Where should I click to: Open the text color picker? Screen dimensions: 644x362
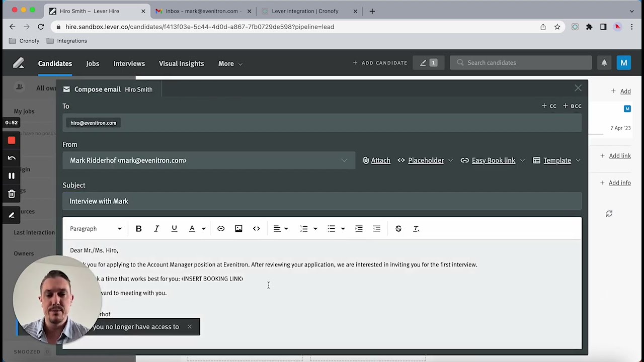[x=192, y=229]
